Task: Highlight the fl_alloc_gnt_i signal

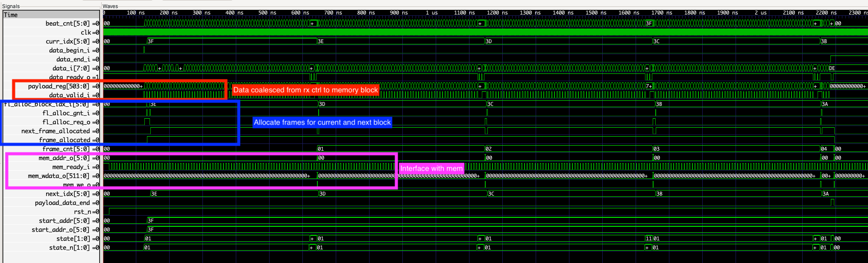Action: [x=66, y=113]
